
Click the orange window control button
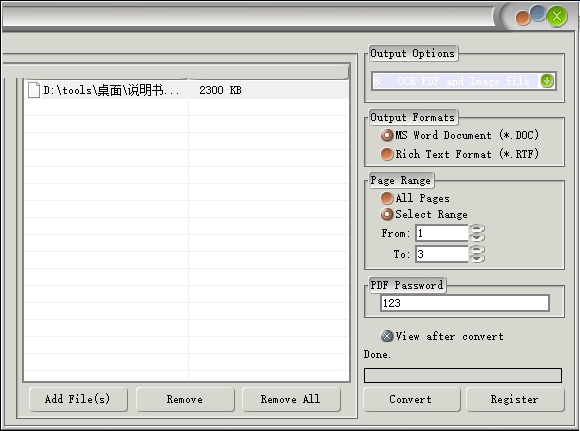523,18
